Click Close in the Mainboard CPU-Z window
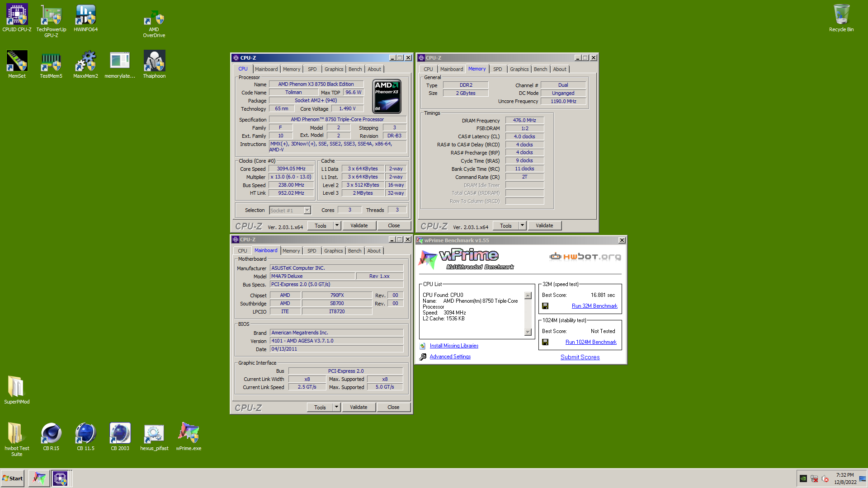 point(393,407)
